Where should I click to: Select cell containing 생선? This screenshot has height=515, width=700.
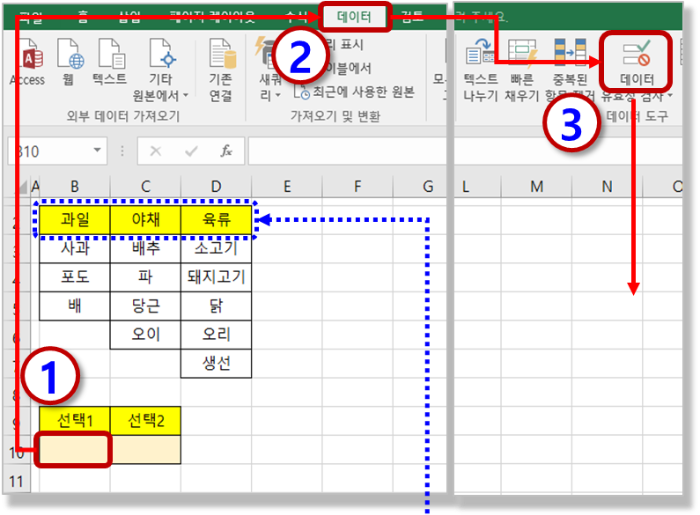[216, 363]
